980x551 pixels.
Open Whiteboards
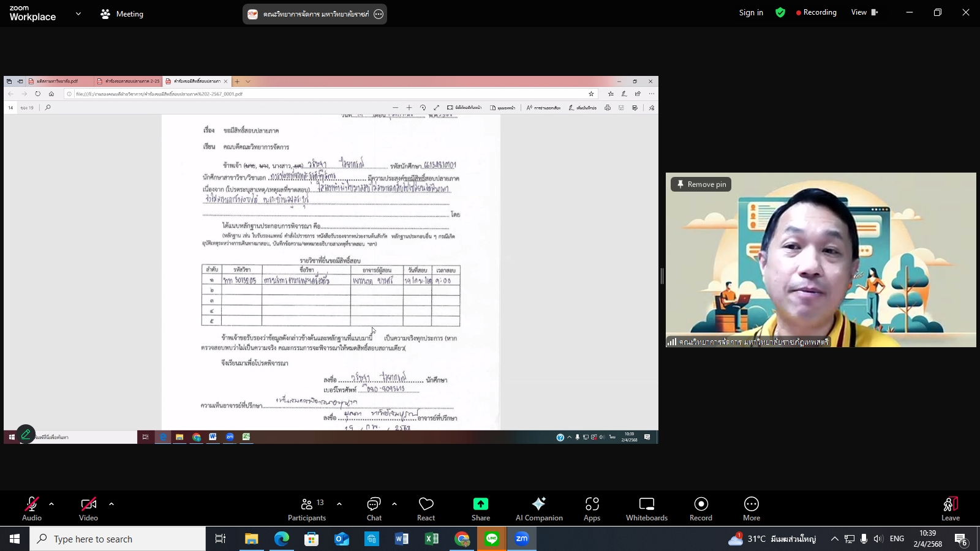[647, 508]
